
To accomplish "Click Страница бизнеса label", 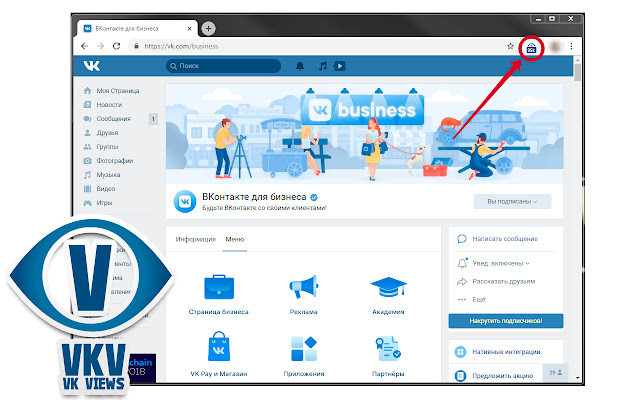I will pyautogui.click(x=219, y=312).
